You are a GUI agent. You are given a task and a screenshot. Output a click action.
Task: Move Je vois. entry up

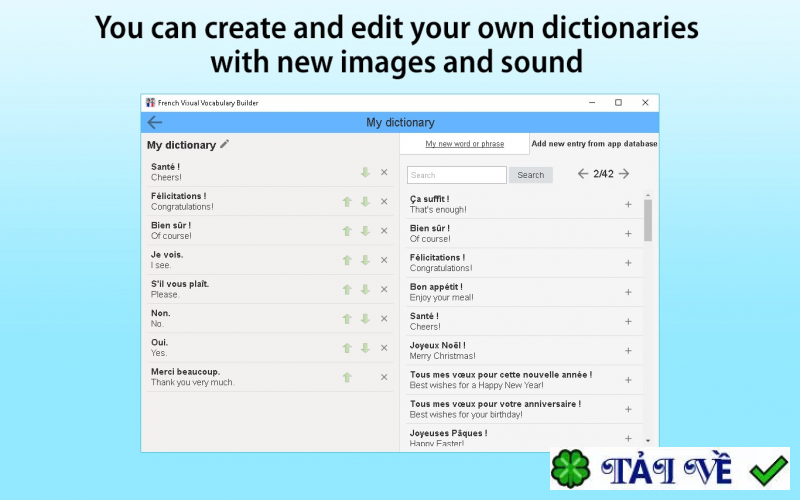(x=347, y=260)
